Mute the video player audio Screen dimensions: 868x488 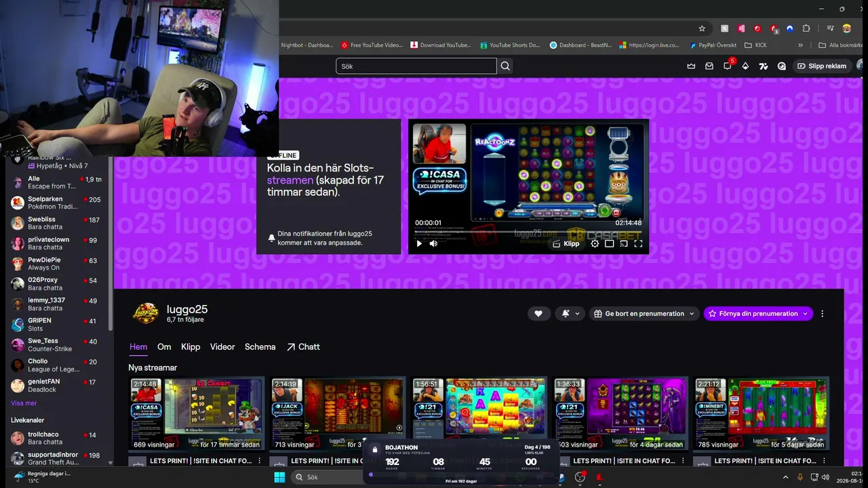(434, 243)
